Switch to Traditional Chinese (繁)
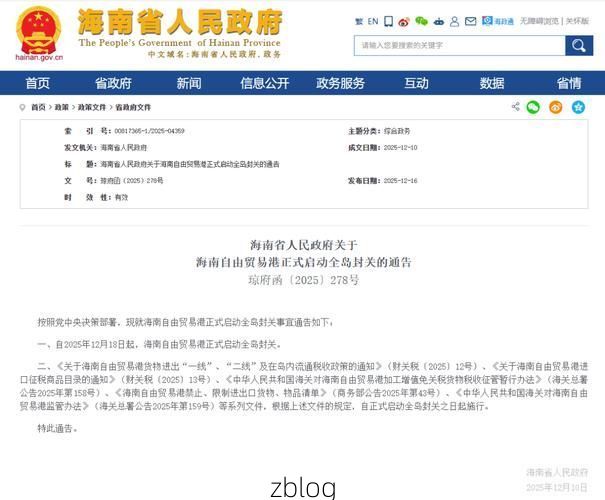The image size is (605, 500). [359, 22]
